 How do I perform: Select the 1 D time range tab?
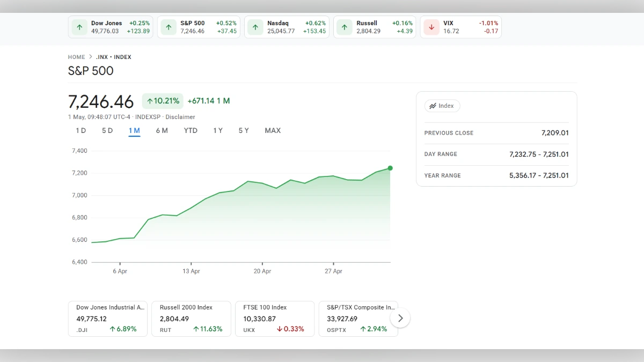(81, 131)
